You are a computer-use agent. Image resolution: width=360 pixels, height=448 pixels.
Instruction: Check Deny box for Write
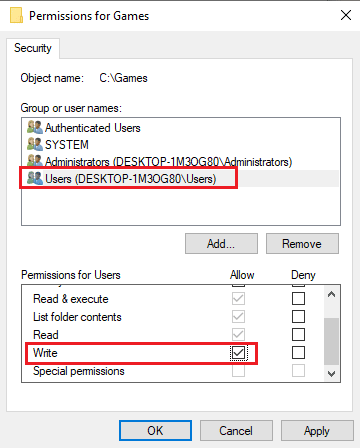point(298,352)
